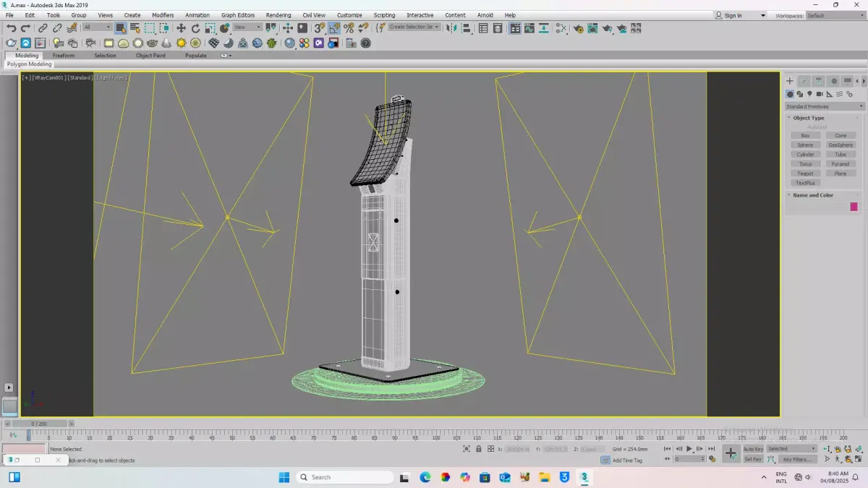The height and width of the screenshot is (488, 868).
Task: Click the taskbar Search box
Action: 346,477
